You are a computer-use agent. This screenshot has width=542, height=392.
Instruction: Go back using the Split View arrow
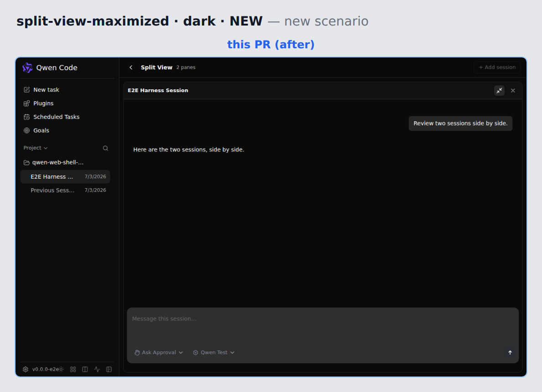coord(131,67)
